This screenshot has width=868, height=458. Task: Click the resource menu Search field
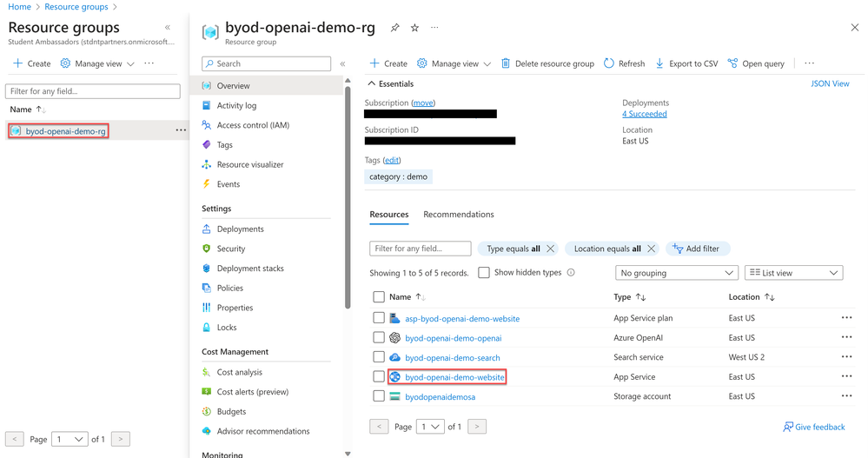coord(266,63)
